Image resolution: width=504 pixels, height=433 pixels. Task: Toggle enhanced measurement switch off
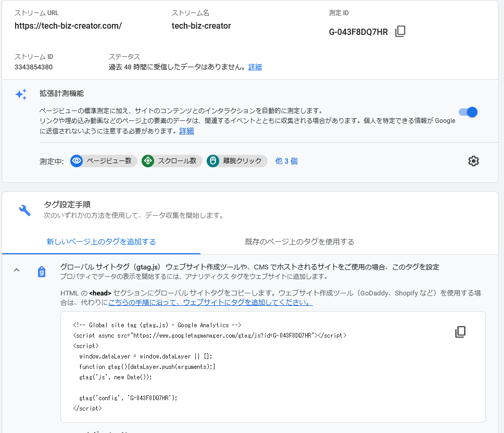[x=468, y=112]
